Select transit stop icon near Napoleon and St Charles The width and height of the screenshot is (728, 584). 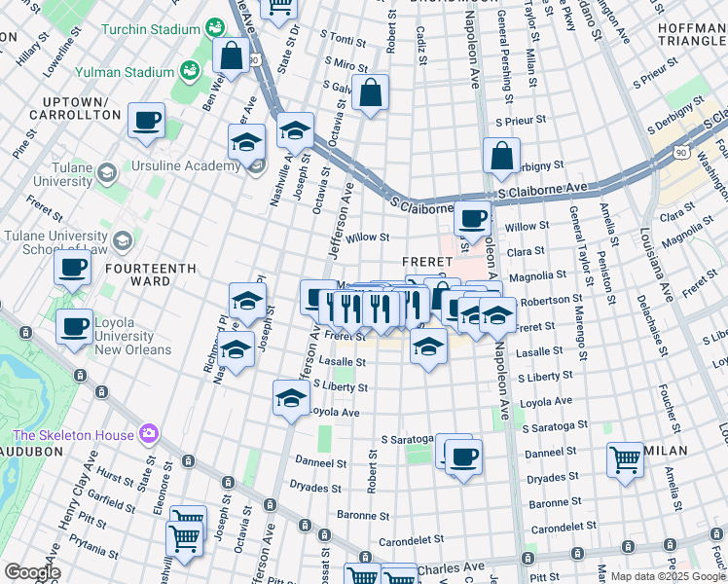528,558
